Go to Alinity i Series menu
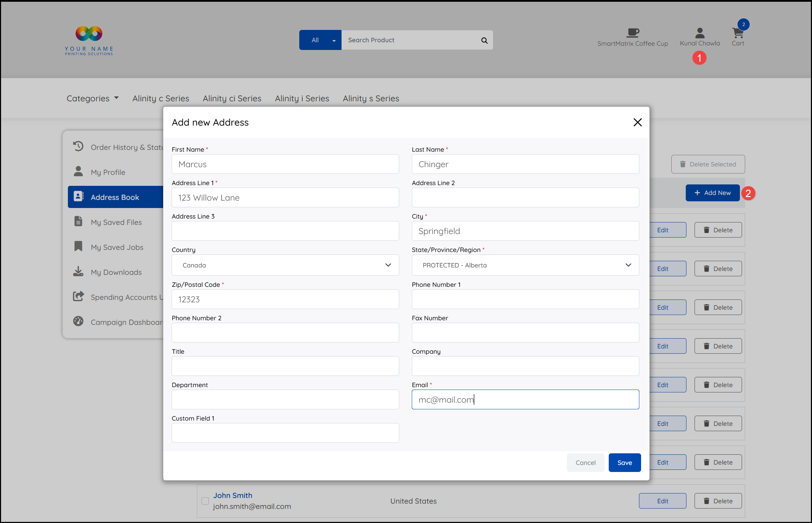This screenshot has width=812, height=523. [x=302, y=99]
